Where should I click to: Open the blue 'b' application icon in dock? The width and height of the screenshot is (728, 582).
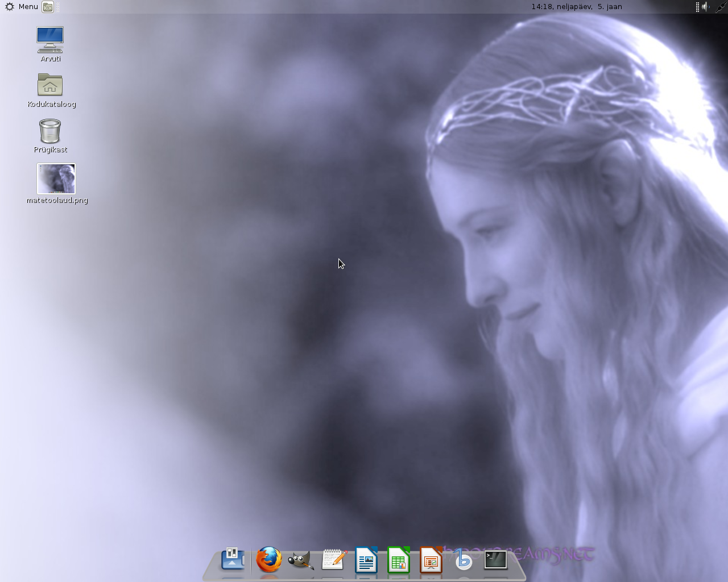point(463,560)
